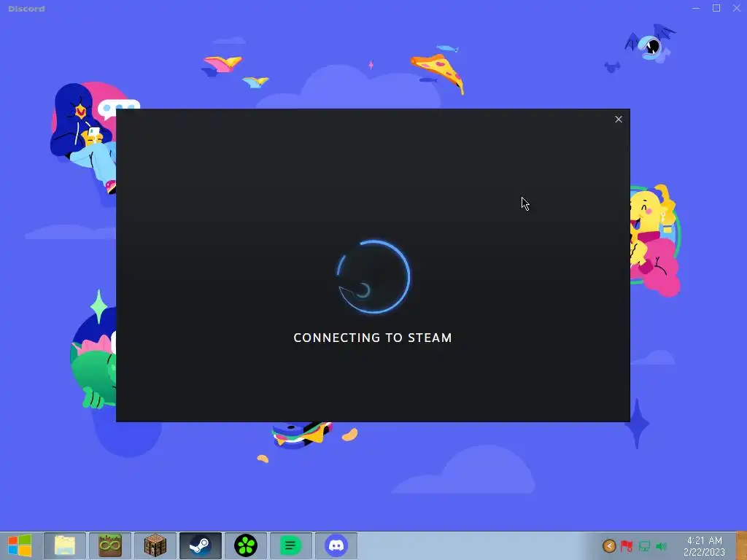Click the CONNECTING TO STEAM text

pyautogui.click(x=373, y=338)
